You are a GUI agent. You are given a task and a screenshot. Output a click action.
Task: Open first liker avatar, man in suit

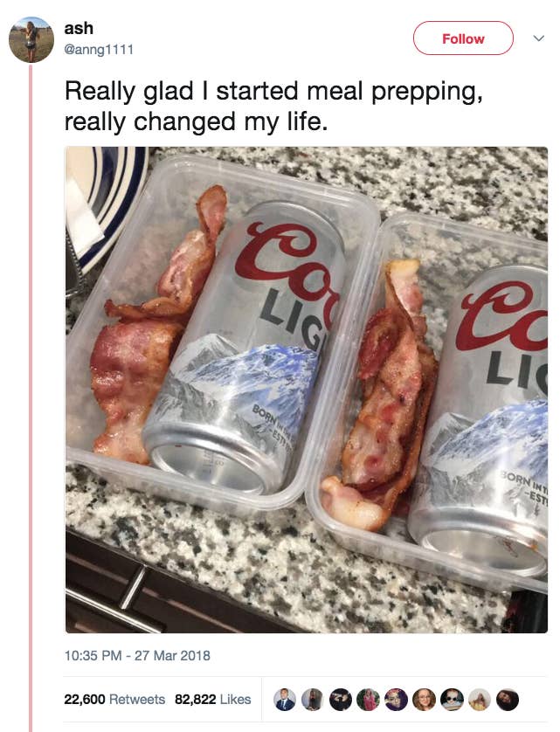[285, 700]
